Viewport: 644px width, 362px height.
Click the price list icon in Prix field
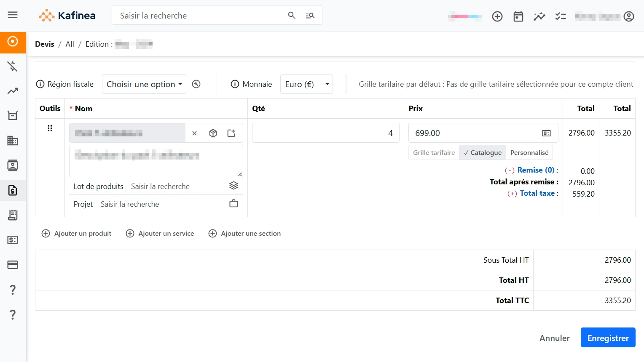click(546, 133)
